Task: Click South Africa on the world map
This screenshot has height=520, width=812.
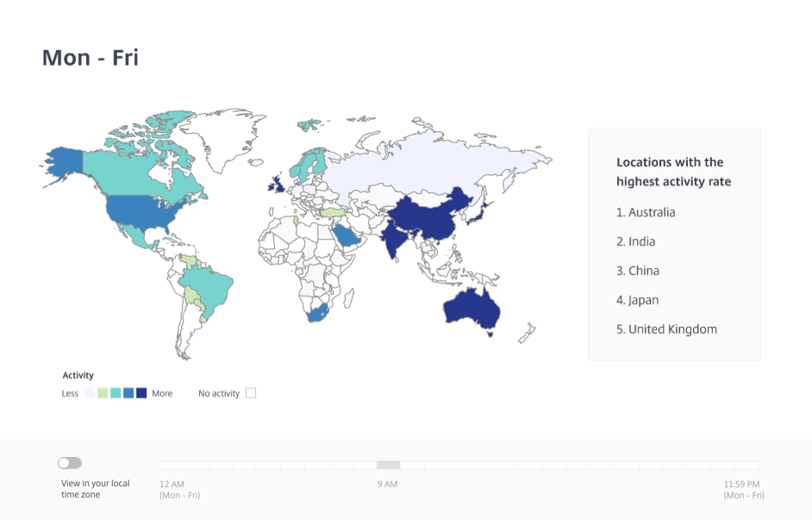Action: click(x=317, y=314)
